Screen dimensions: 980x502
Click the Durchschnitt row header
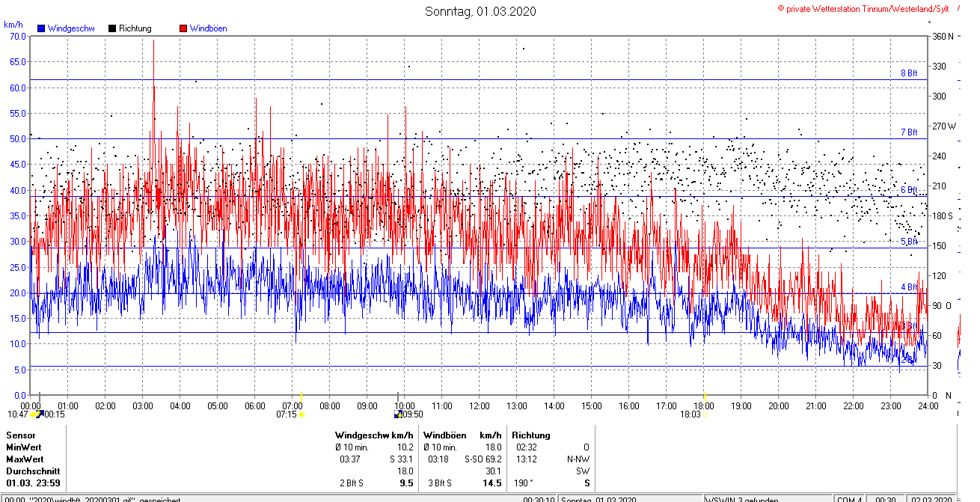[31, 471]
